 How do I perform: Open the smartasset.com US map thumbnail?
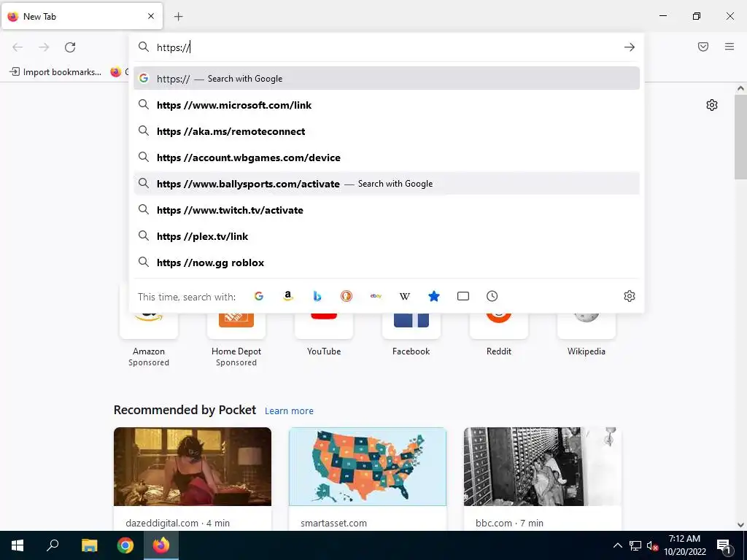368,467
